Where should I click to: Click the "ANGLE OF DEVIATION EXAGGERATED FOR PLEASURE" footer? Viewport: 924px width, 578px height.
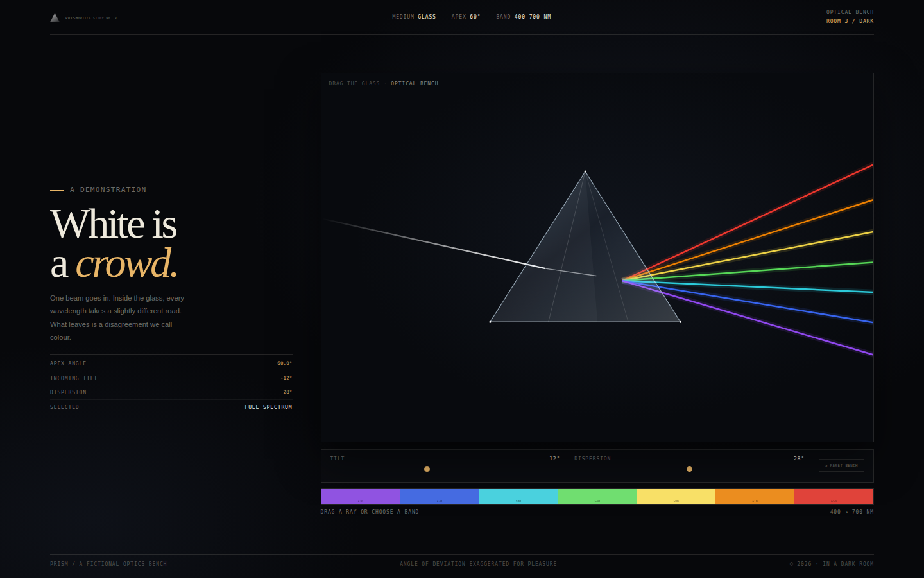pos(478,564)
